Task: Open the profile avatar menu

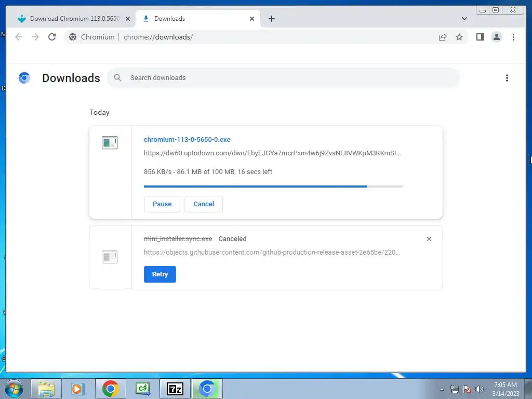Action: point(496,37)
